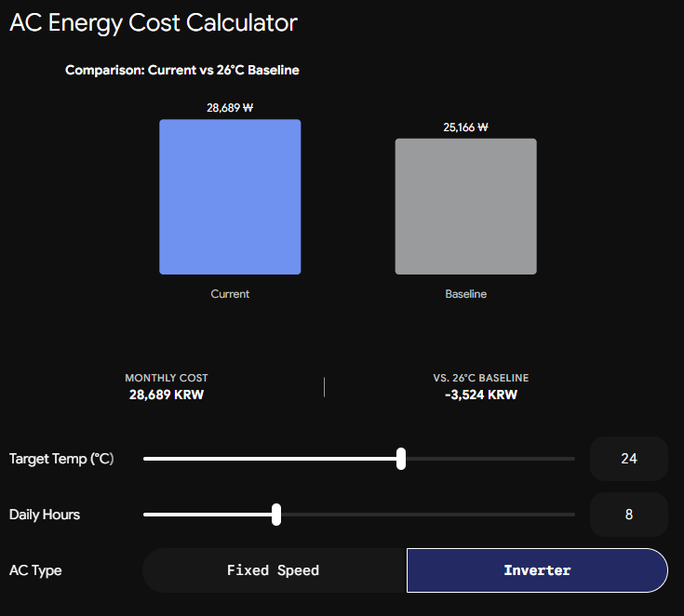Click the Baseline axis label under the chart
Viewport: 684px width, 616px height.
(x=466, y=294)
